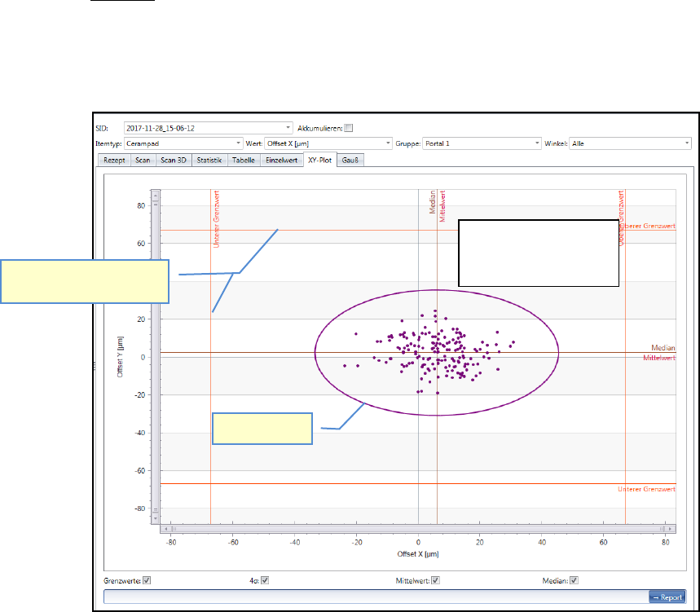Uncheck the Median checkbox

tap(575, 580)
